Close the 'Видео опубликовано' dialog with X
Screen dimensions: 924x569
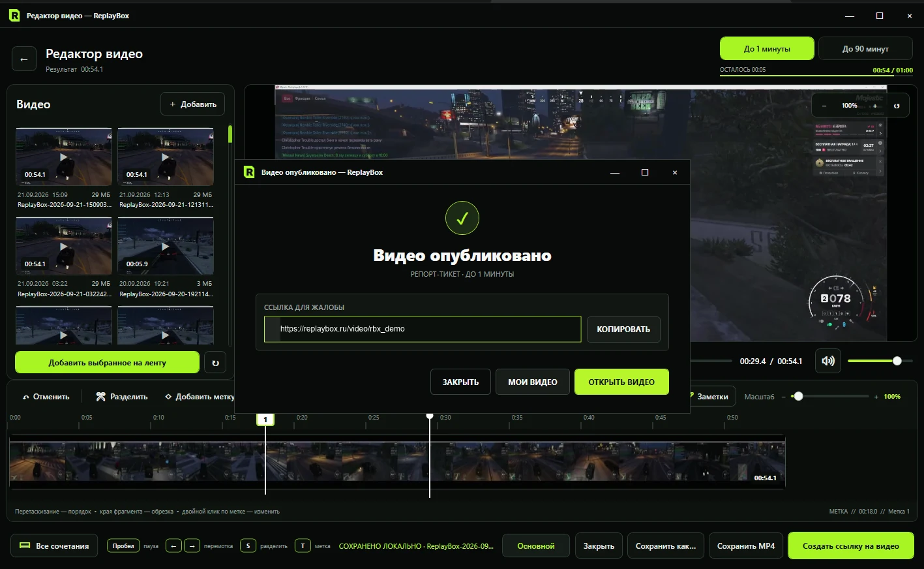(675, 173)
